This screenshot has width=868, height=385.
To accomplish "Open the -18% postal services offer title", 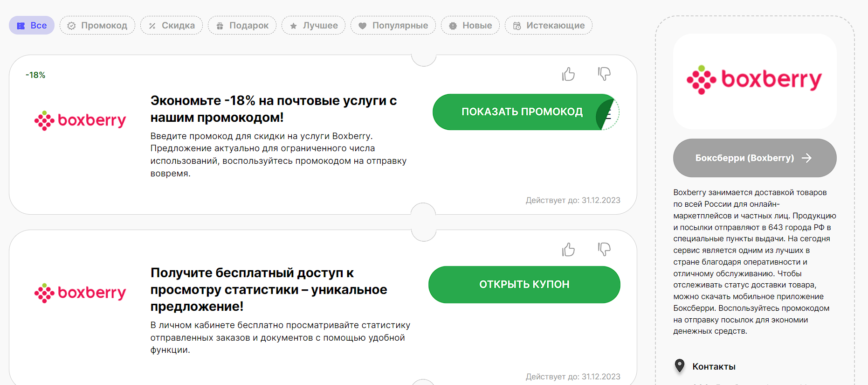I will (273, 109).
